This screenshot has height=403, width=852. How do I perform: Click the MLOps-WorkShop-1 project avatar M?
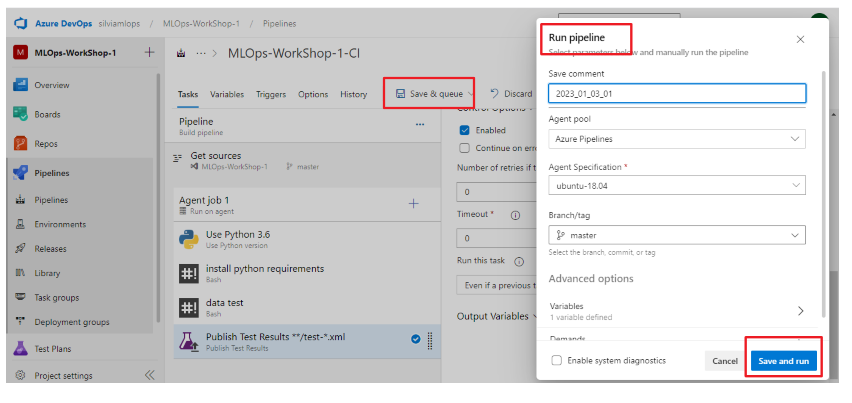[x=21, y=53]
